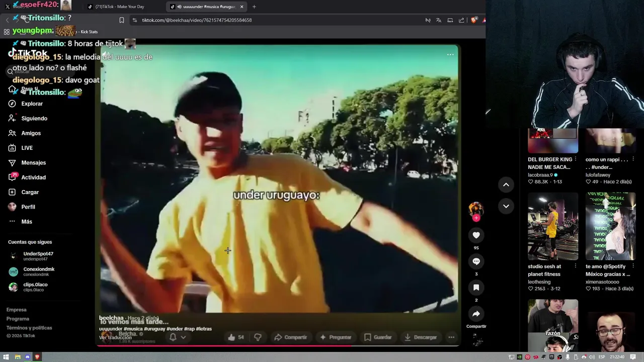Image resolution: width=644 pixels, height=362 pixels.
Task: Save the video with the bookmark icon
Action: click(x=476, y=287)
